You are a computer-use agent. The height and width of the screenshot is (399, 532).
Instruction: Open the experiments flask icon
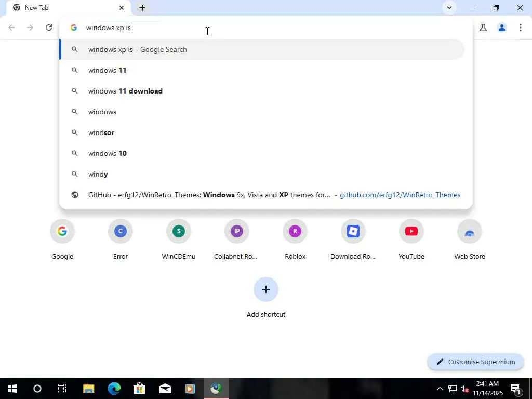[483, 28]
